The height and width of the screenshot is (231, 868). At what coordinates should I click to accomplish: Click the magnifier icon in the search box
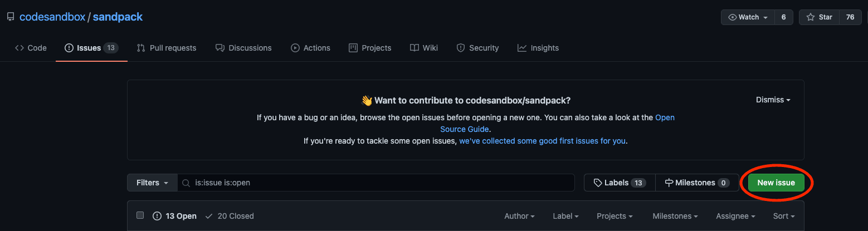pos(186,183)
